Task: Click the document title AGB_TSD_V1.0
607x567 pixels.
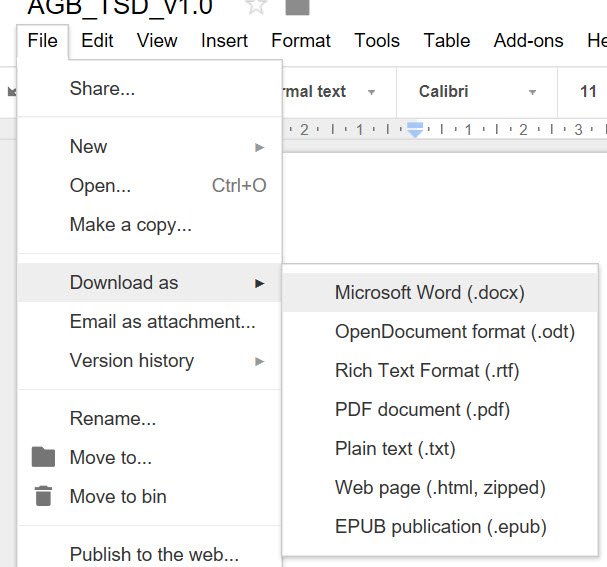Action: [x=120, y=7]
